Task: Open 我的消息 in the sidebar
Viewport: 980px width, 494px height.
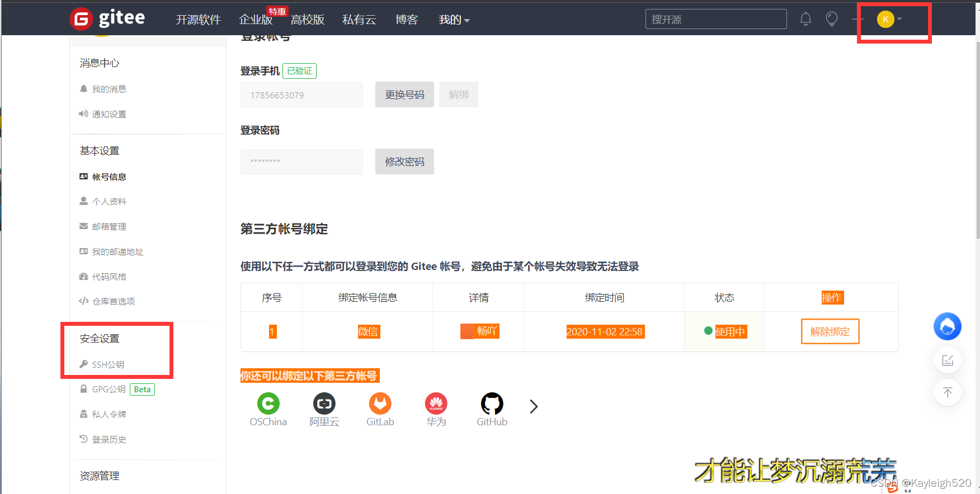Action: click(109, 89)
